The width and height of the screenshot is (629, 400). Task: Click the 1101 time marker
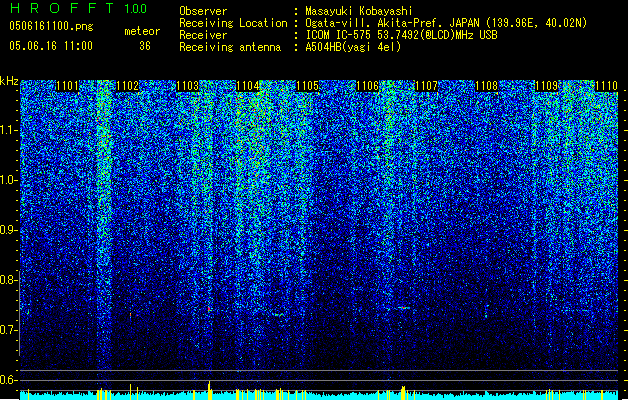[x=67, y=86]
